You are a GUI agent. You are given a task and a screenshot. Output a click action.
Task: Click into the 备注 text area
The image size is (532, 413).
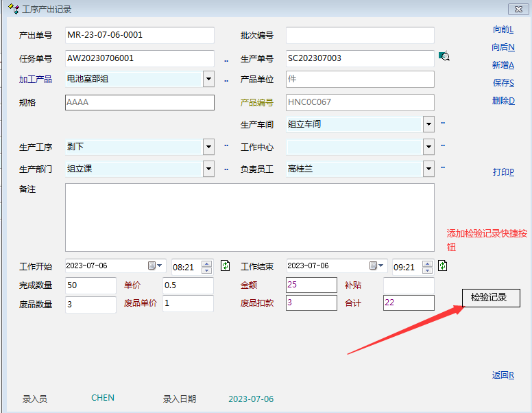250,217
